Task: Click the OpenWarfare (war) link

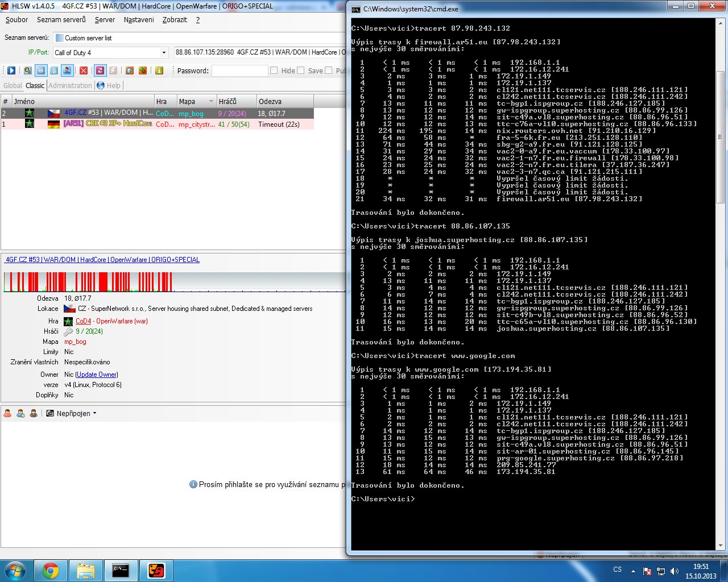Action: [x=122, y=321]
